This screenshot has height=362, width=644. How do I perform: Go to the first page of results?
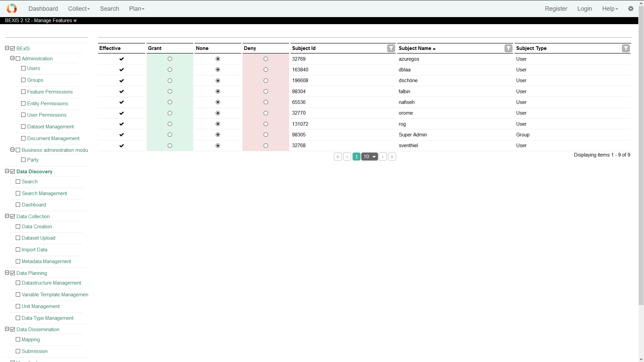coord(338,157)
